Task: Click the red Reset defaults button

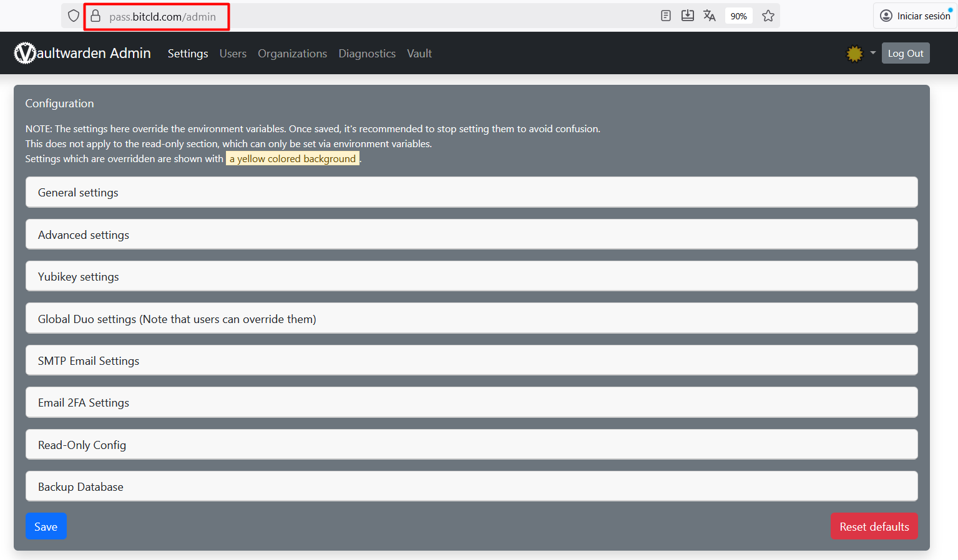Action: [x=874, y=527]
